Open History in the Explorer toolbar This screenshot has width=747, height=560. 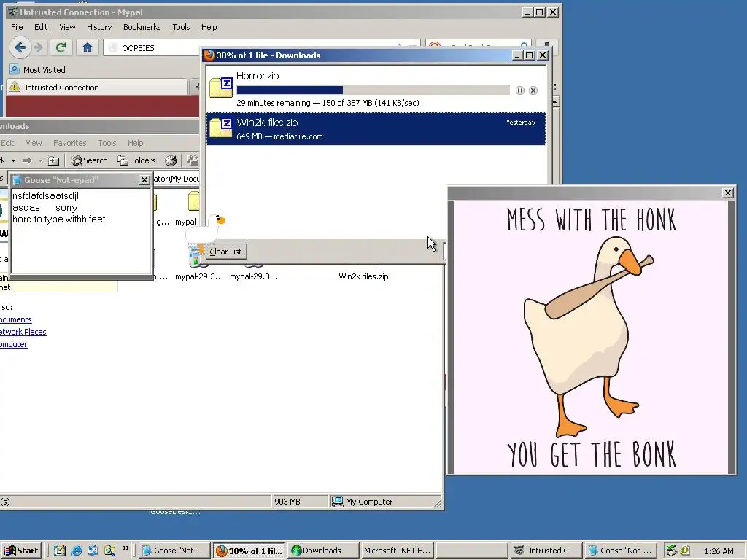click(x=171, y=160)
